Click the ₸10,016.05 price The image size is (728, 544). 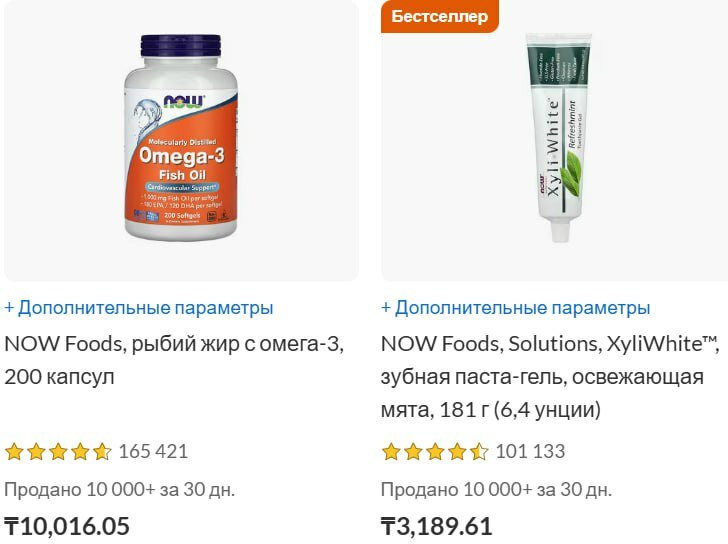(x=67, y=526)
